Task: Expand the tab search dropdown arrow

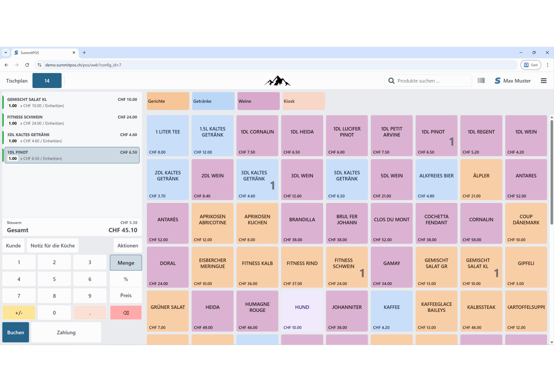Action: pyautogui.click(x=6, y=53)
